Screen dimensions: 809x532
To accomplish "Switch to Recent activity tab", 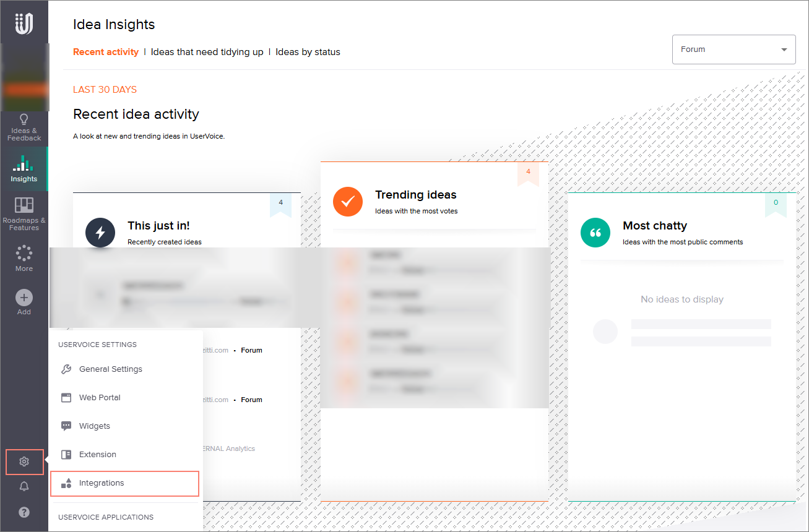I will point(106,52).
